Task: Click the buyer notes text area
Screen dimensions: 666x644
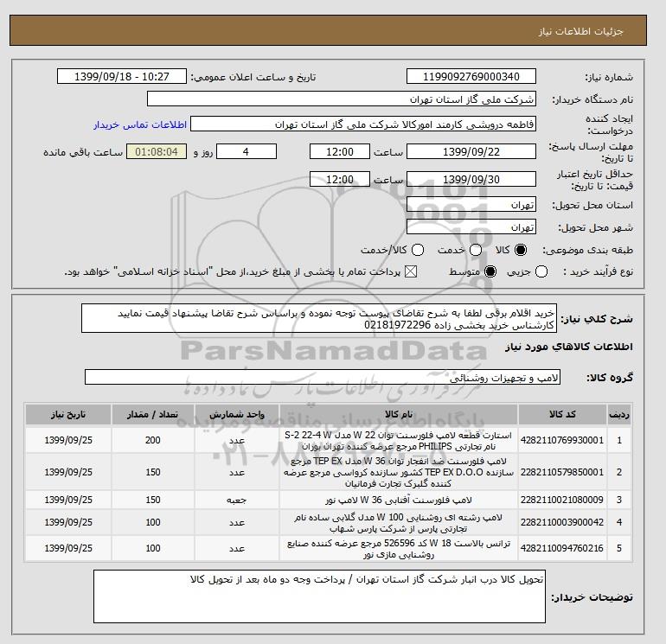Action: (x=319, y=596)
